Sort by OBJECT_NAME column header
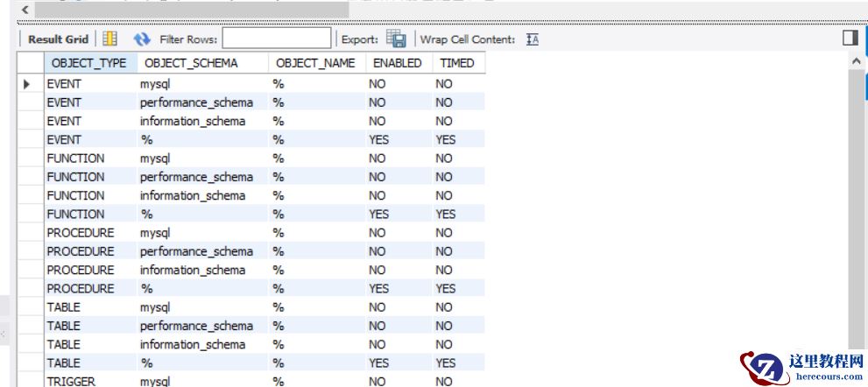The height and width of the screenshot is (387, 868). pos(317,63)
